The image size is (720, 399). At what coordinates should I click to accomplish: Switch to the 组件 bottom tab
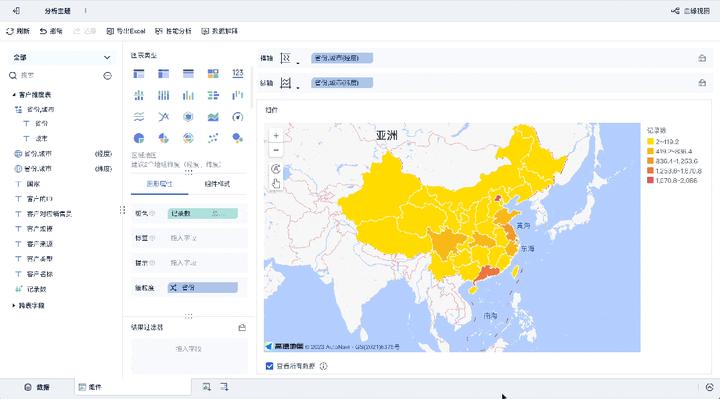(133, 388)
